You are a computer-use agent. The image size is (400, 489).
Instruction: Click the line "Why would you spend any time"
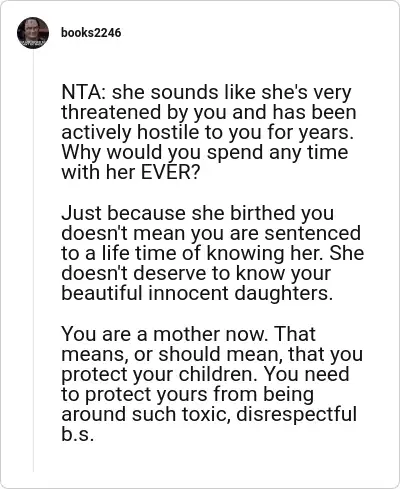click(x=205, y=152)
